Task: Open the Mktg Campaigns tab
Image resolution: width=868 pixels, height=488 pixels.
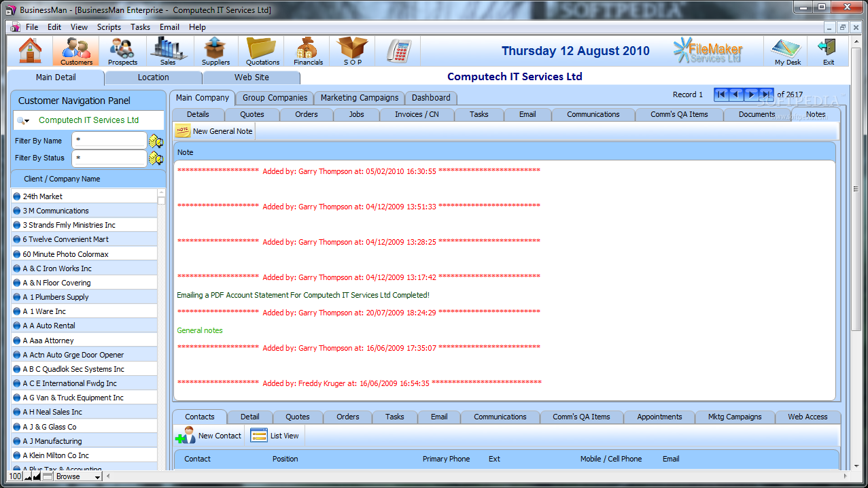Action: [x=735, y=417]
